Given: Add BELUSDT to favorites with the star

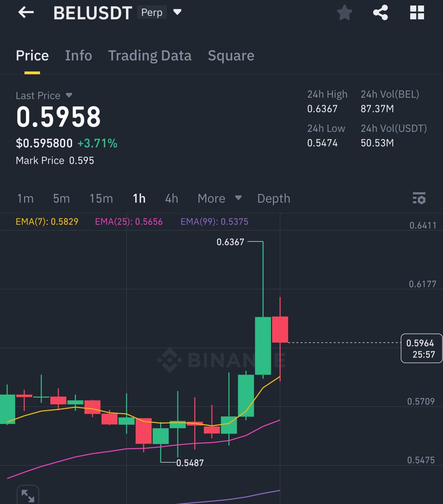Looking at the screenshot, I should [345, 13].
